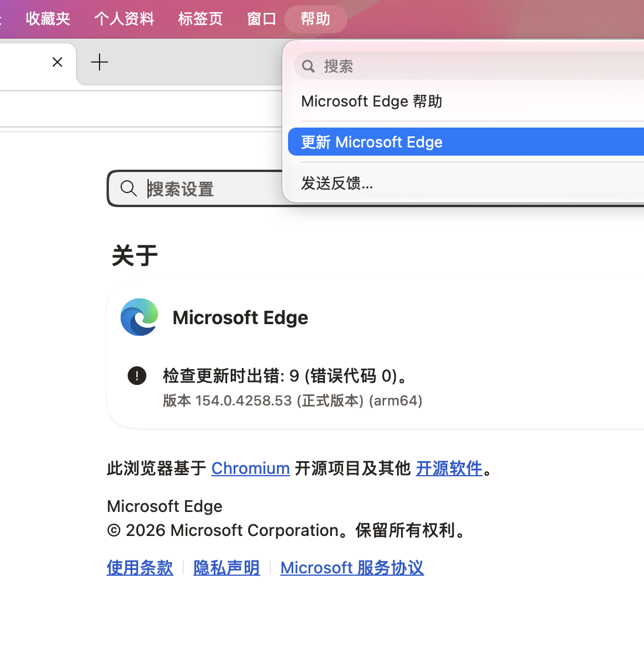This screenshot has width=644, height=660.
Task: Focus the Help menu 搜索 field
Action: [x=469, y=66]
